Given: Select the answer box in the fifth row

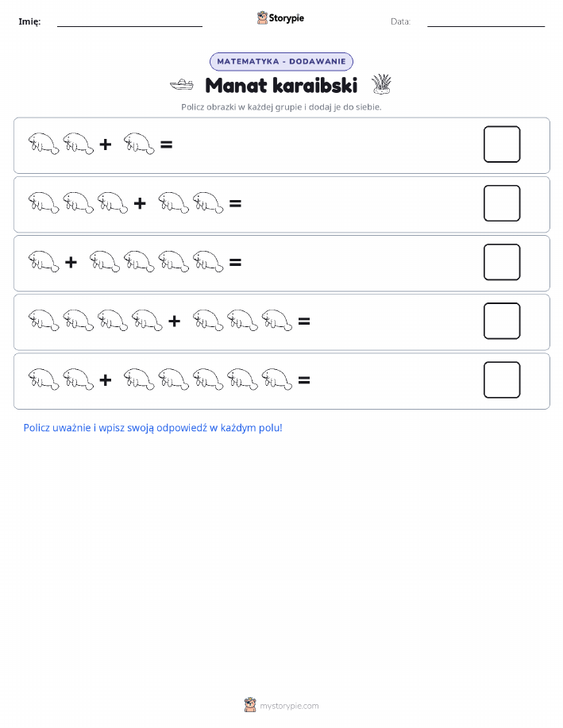Looking at the screenshot, I should (502, 379).
